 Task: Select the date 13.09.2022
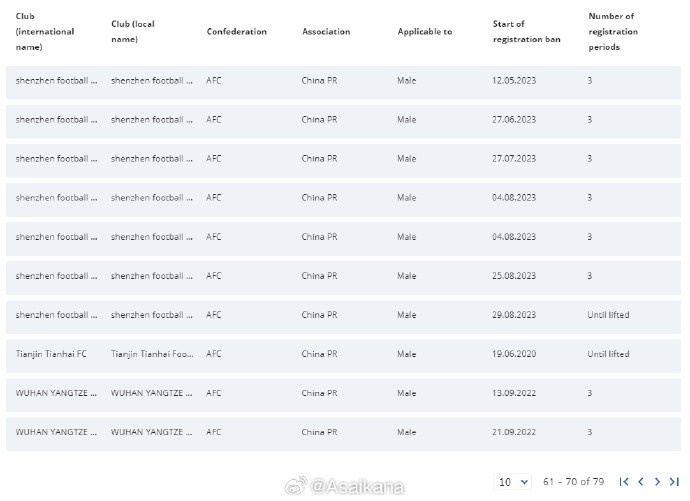point(514,393)
